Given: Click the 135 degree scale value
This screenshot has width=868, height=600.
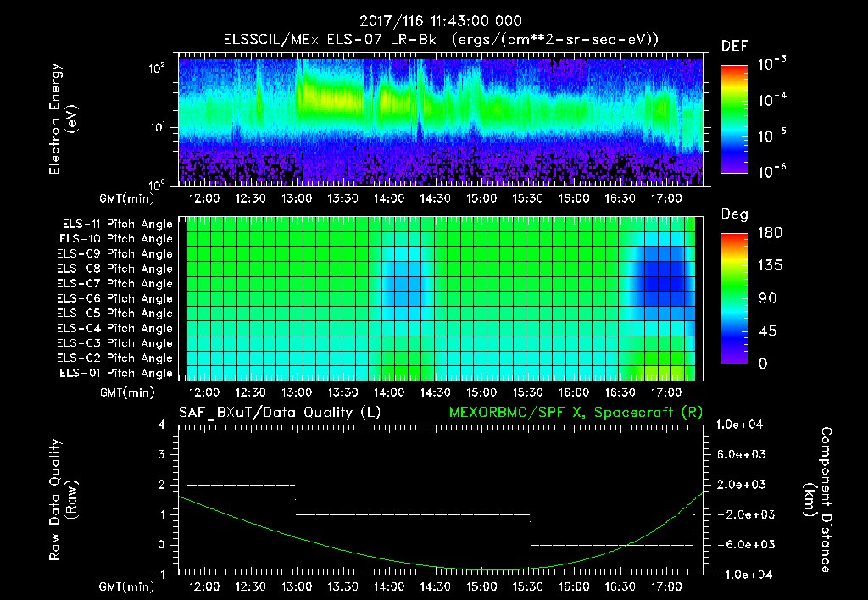Looking at the screenshot, I should (x=770, y=265).
